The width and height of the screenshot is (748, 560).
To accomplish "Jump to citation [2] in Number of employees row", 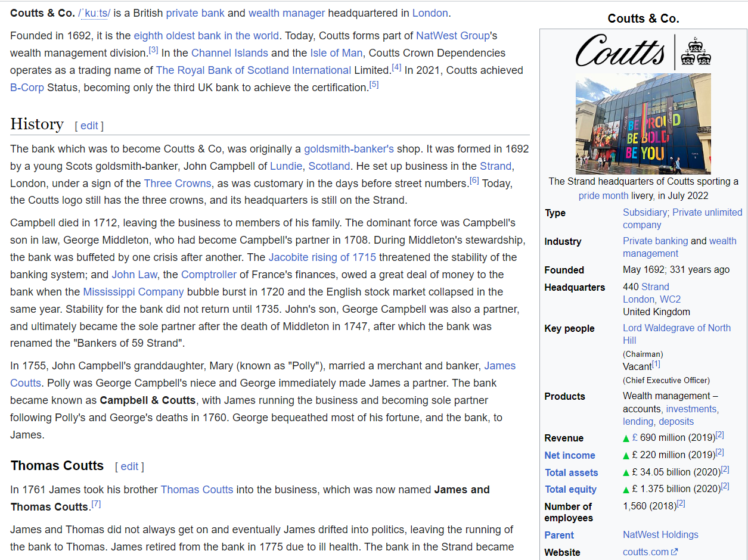I will pos(681,503).
